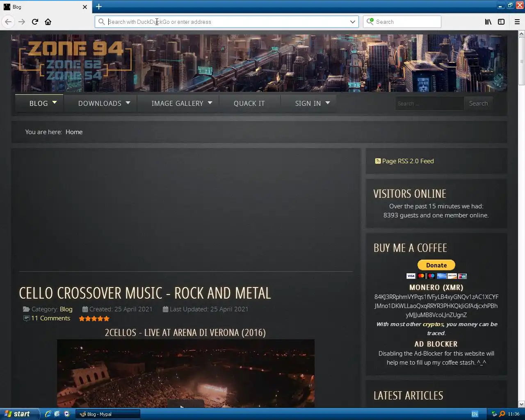Open the browser hamburger menu
Screen dimensions: 525x420
[517, 22]
